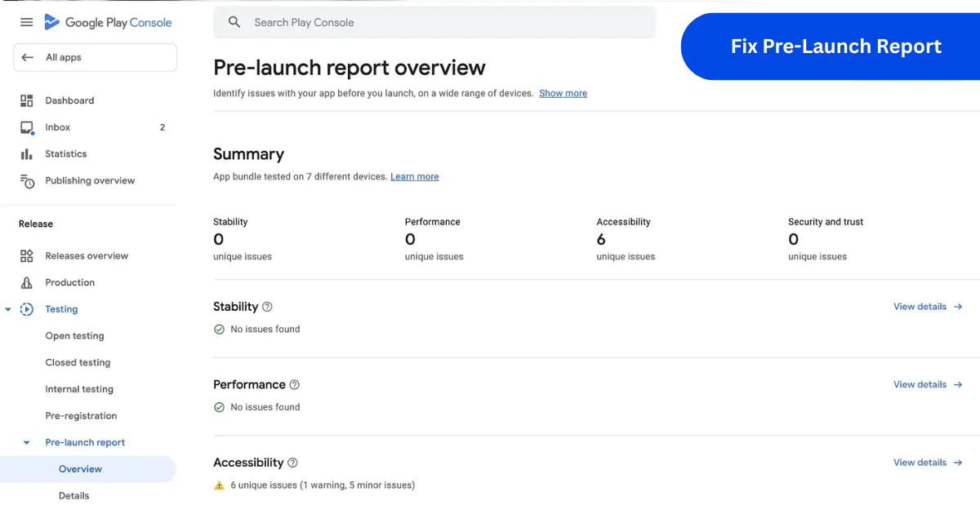Open Publishing overview
Viewport: 980px width, 514px height.
point(90,180)
